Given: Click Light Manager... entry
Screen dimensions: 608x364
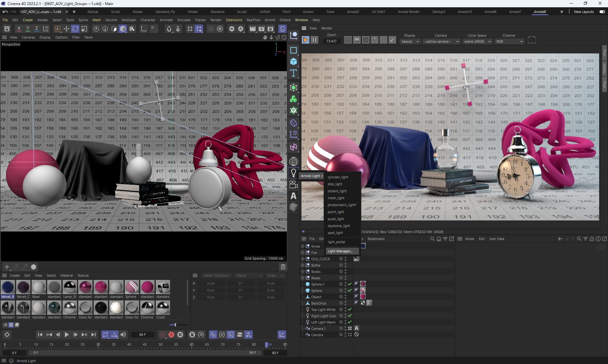Looking at the screenshot, I should click(340, 251).
